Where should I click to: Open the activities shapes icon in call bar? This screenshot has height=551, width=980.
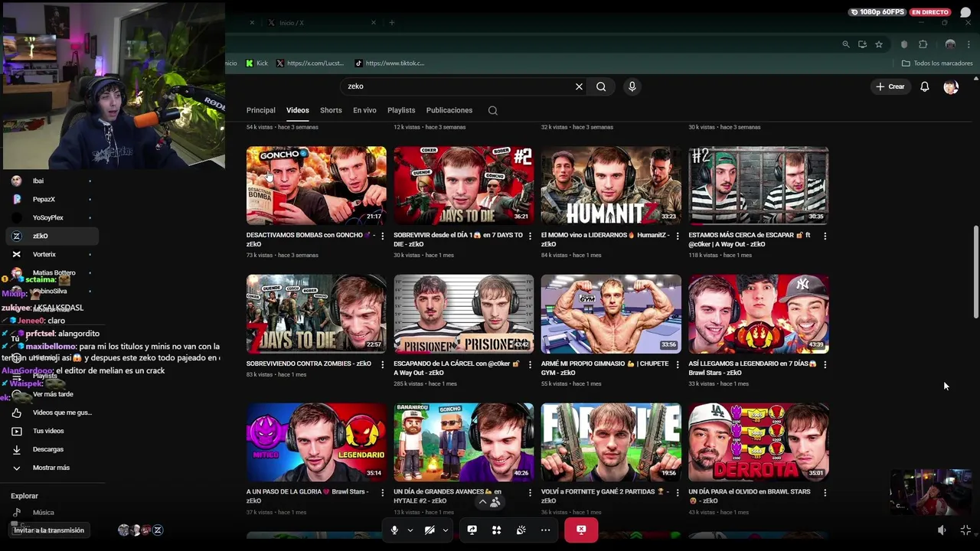click(x=496, y=530)
